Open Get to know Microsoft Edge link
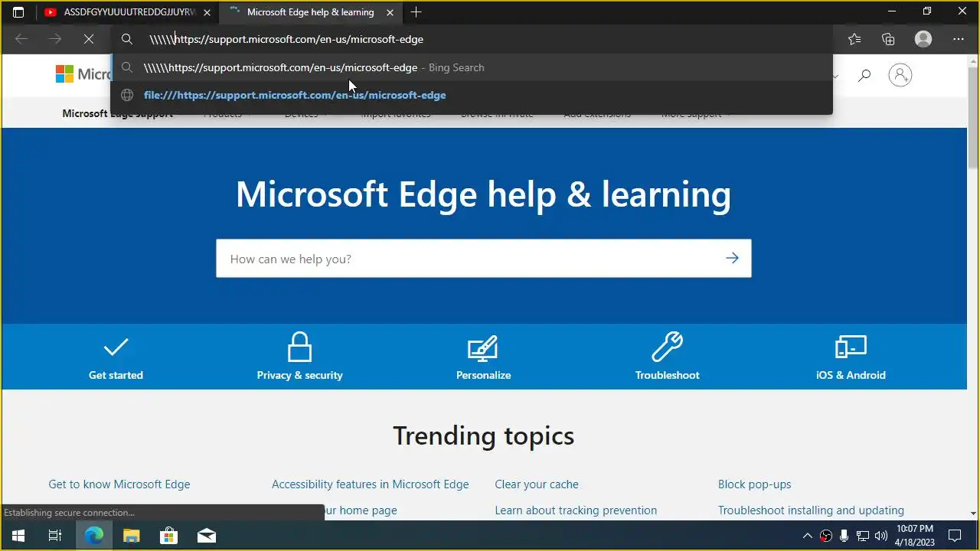 click(x=119, y=484)
